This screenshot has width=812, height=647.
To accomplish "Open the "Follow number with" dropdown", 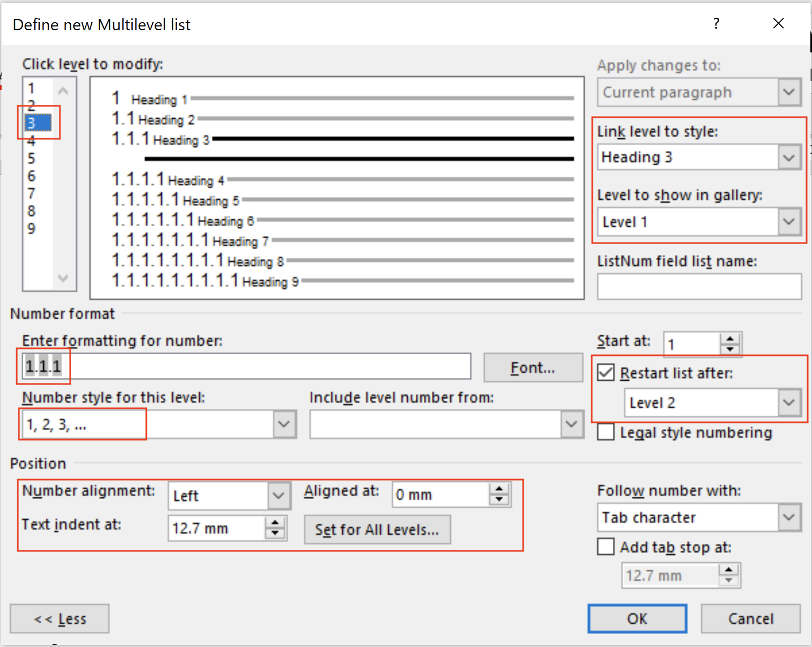I will [789, 517].
